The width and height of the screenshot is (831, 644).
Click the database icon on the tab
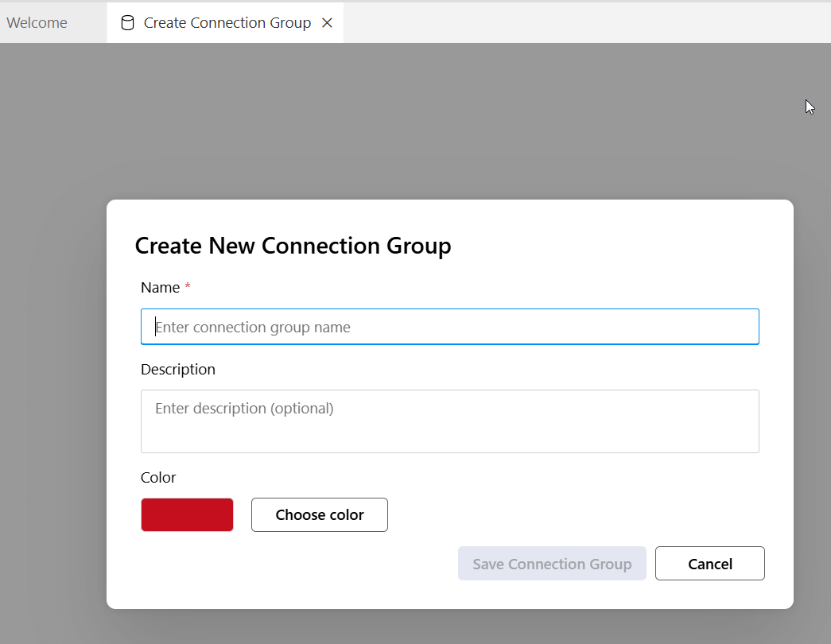coord(127,23)
